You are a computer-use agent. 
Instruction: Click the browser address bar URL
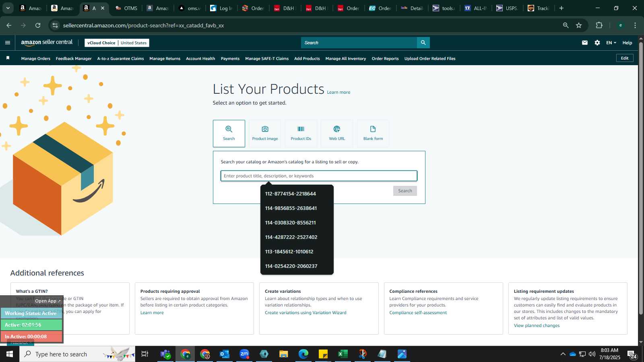click(x=143, y=25)
